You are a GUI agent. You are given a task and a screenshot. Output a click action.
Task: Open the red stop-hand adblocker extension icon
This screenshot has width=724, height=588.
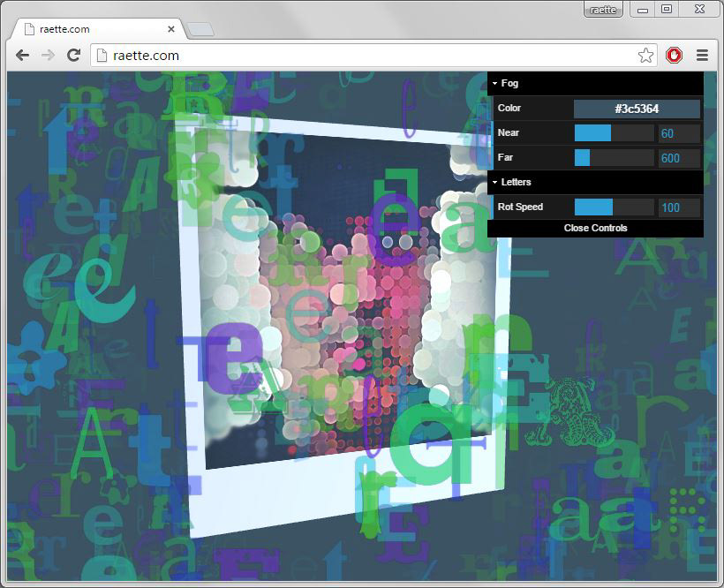point(674,54)
